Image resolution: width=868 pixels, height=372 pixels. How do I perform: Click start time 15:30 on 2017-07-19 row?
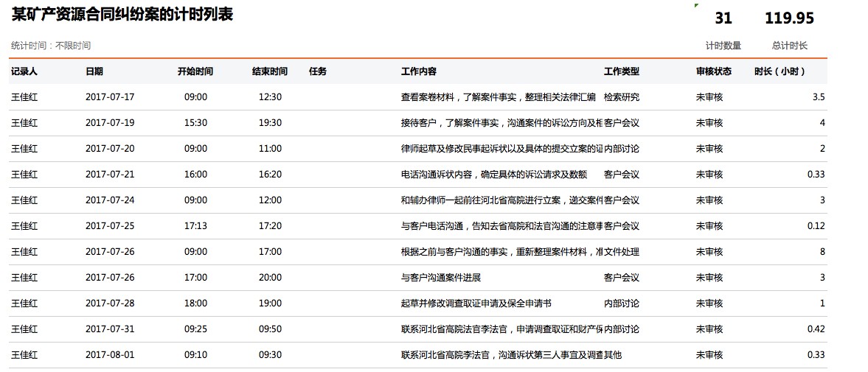point(196,123)
